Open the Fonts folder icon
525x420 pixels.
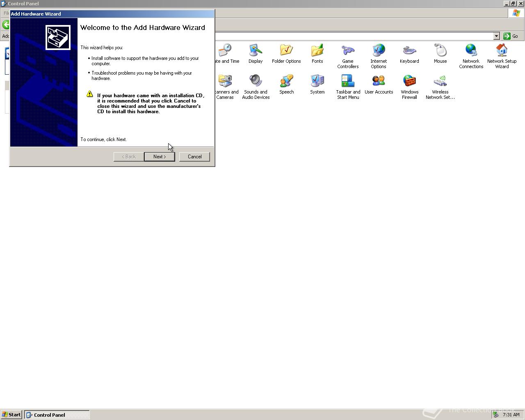317,51
